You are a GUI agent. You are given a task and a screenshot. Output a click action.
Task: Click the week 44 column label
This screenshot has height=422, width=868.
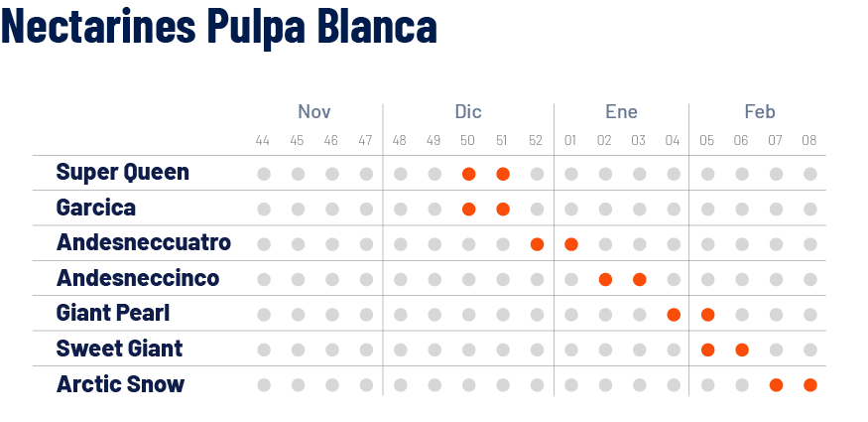click(263, 141)
